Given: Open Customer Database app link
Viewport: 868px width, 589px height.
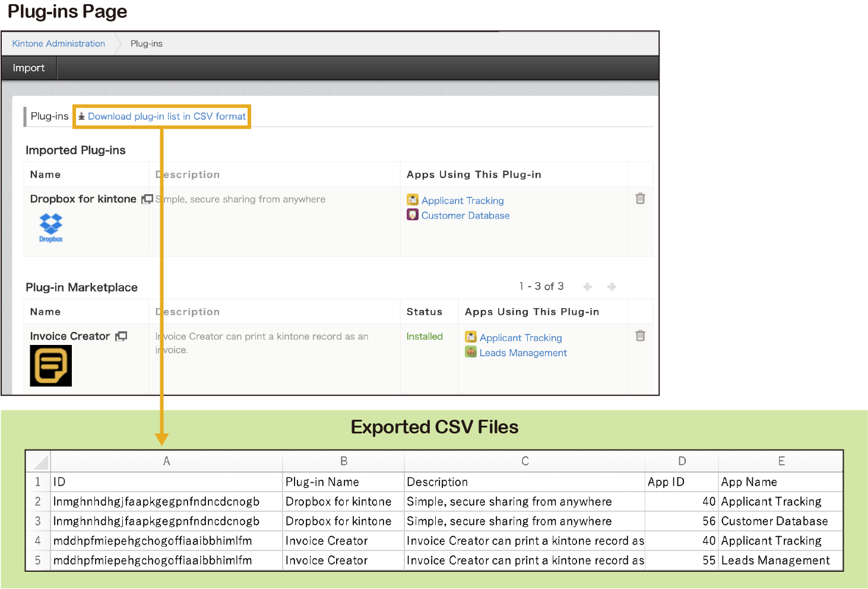Looking at the screenshot, I should pyautogui.click(x=465, y=216).
